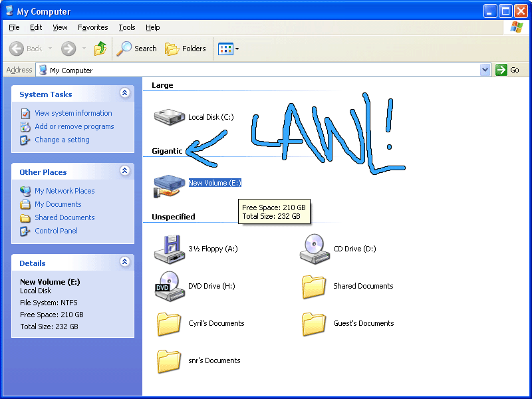Image resolution: width=532 pixels, height=399 pixels.
Task: Click the Shared Documents link in Other Places
Action: [x=65, y=217]
